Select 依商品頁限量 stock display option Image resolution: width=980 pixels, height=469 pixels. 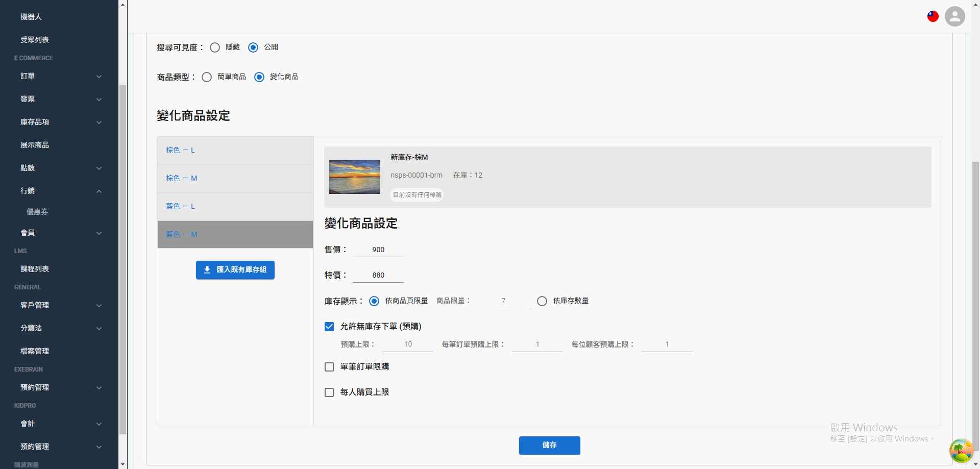coord(374,301)
